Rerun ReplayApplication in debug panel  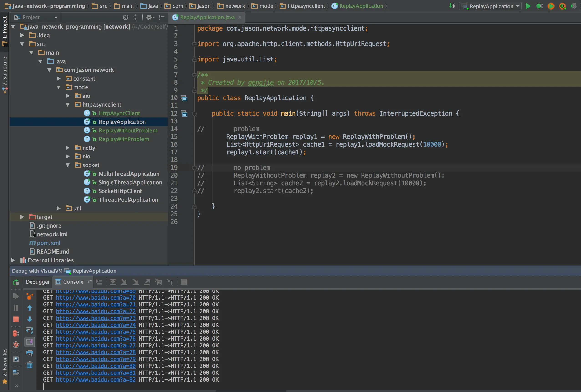tap(16, 283)
